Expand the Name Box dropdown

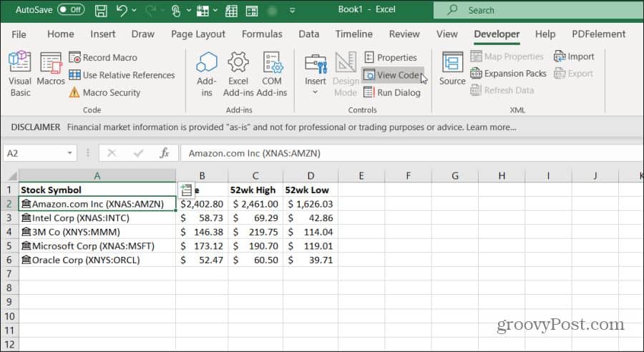[x=69, y=153]
